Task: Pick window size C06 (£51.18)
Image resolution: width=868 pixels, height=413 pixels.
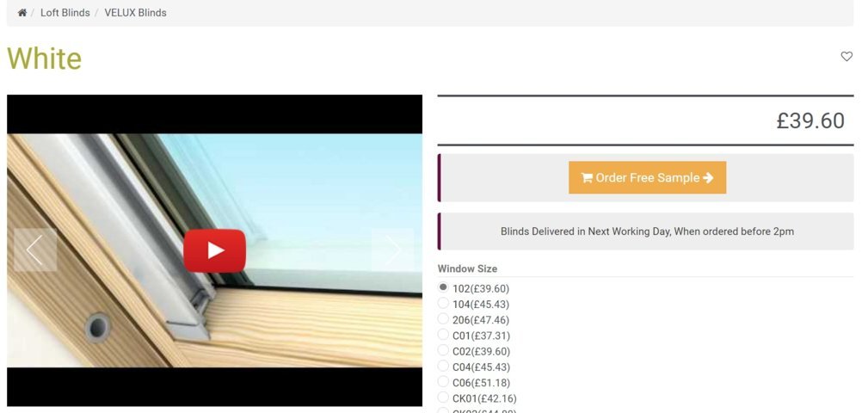Action: pyautogui.click(x=443, y=381)
